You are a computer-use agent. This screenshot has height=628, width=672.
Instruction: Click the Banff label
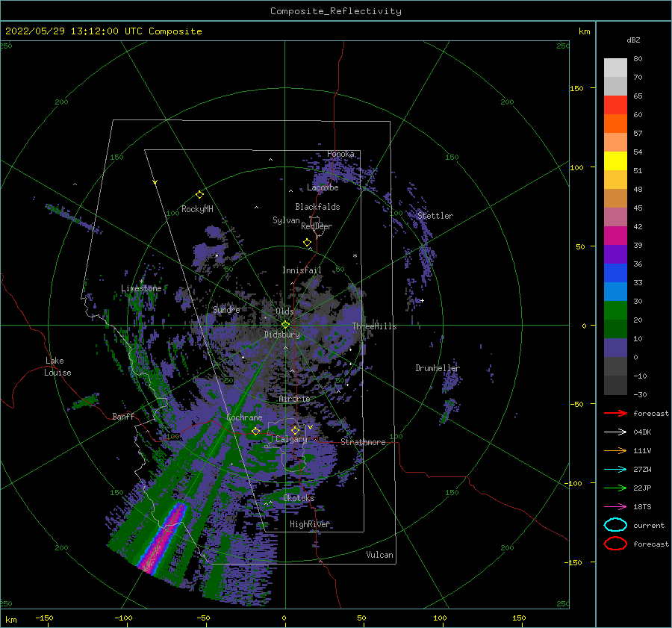[x=123, y=416]
